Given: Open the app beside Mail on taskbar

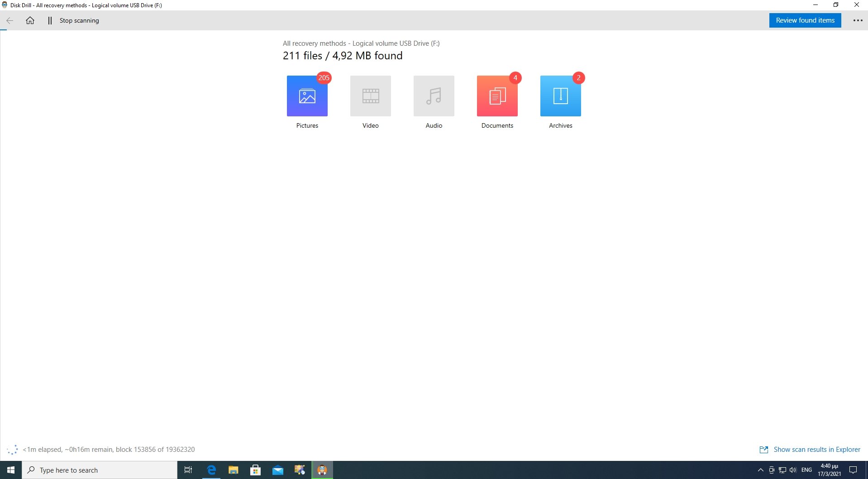Looking at the screenshot, I should click(300, 470).
